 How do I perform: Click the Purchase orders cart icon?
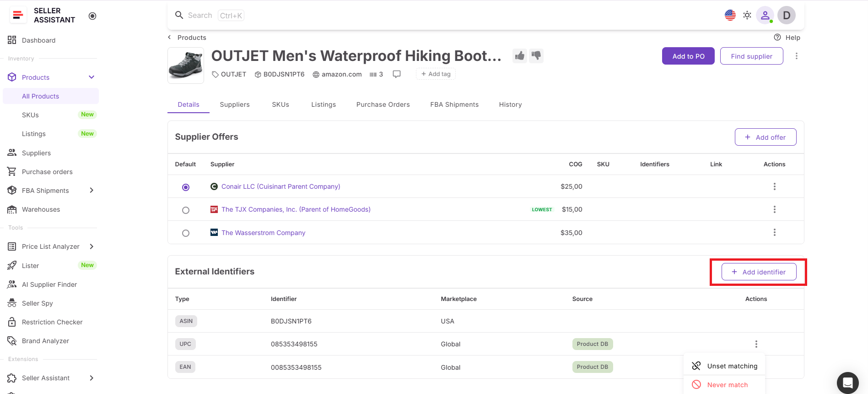[12, 171]
